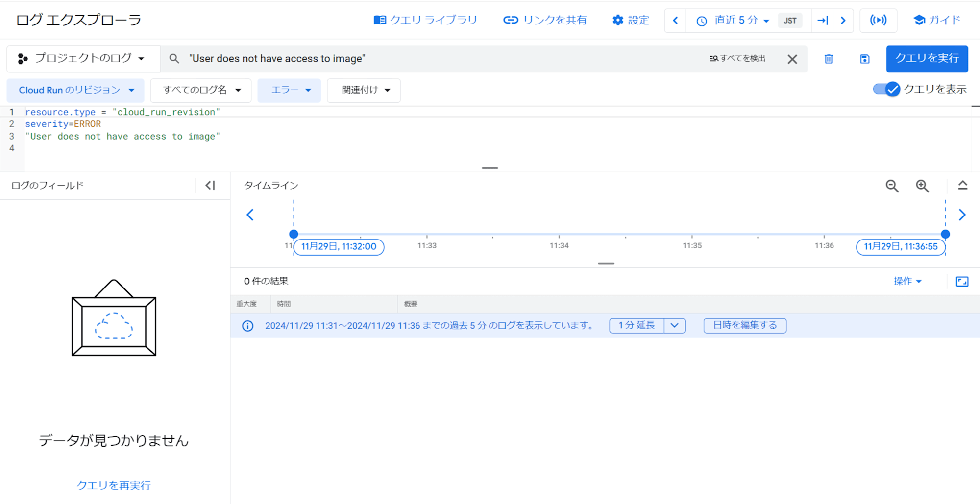
Task: Click the 0 件の結果 result count
Action: (x=266, y=281)
